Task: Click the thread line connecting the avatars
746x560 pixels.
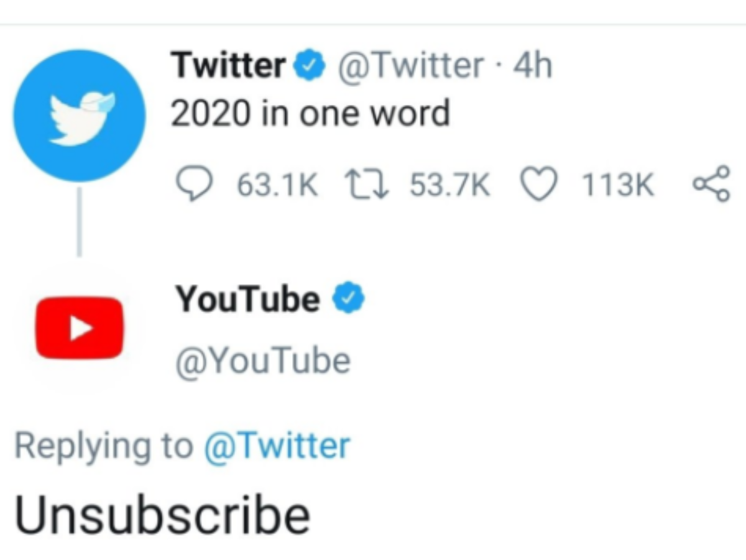Action: (79, 221)
